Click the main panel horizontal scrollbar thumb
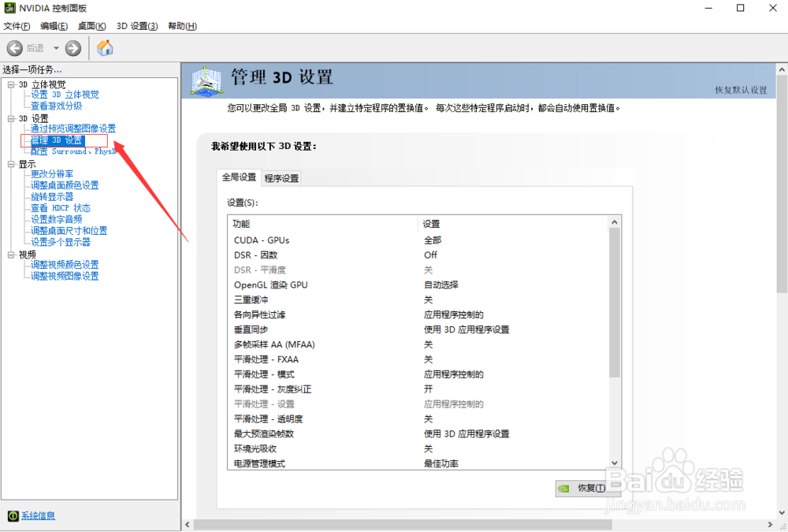 coord(403,525)
